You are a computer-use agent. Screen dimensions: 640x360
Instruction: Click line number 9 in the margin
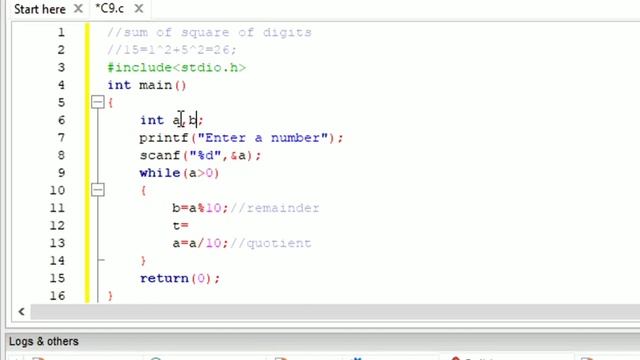click(x=61, y=173)
